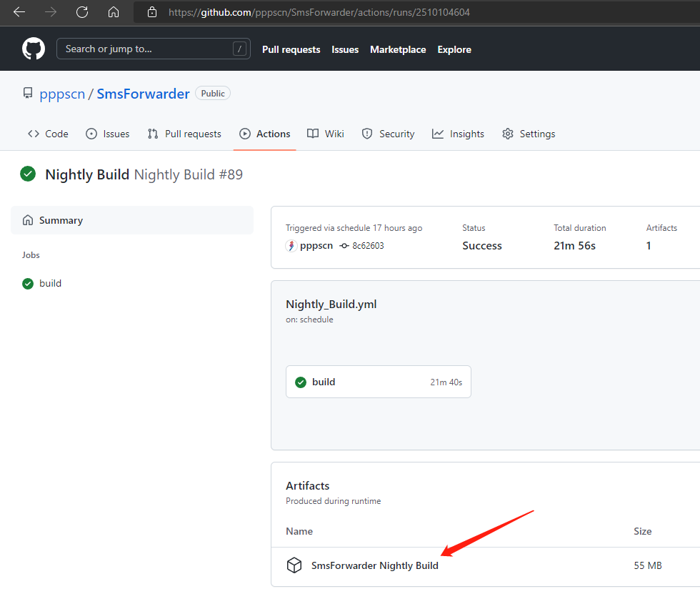
Task: Open Explore in the top navigation
Action: click(x=454, y=49)
